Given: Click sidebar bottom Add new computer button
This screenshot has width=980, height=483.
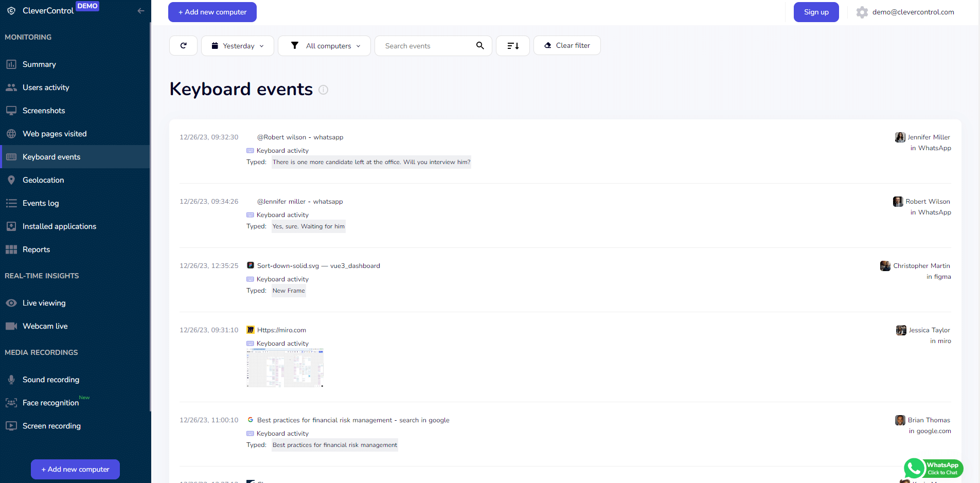Looking at the screenshot, I should (x=75, y=470).
